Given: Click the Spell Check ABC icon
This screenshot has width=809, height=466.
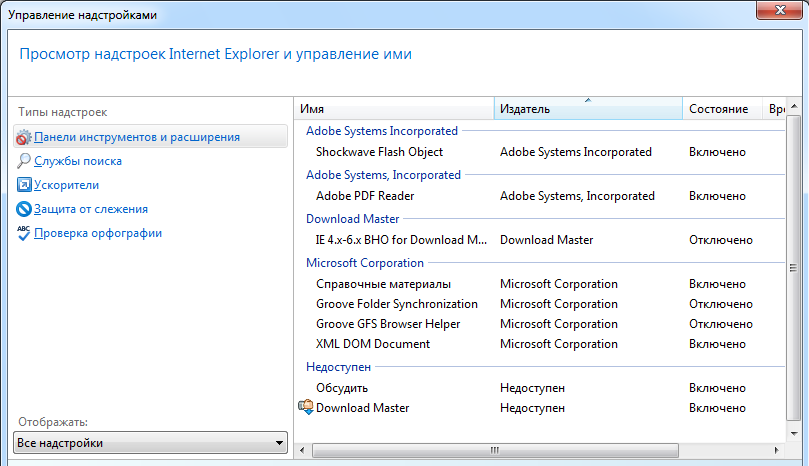Looking at the screenshot, I should click(x=24, y=233).
